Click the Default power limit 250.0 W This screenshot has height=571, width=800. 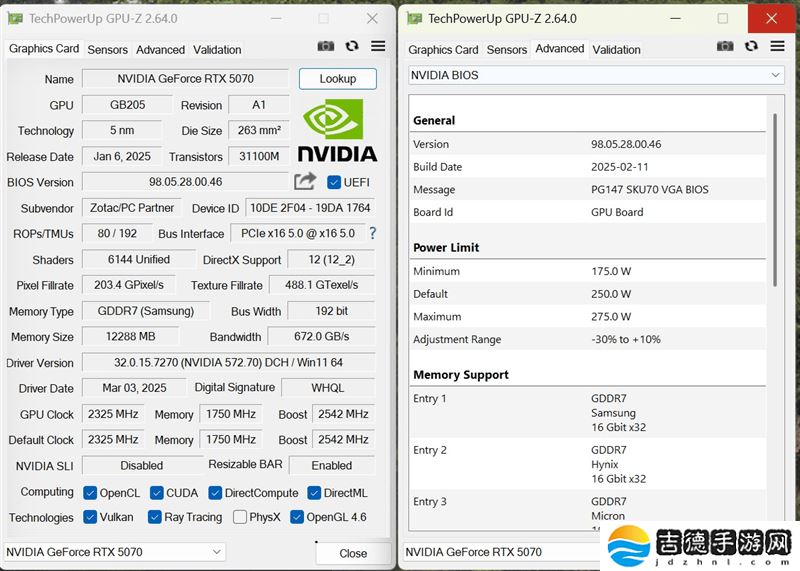(x=611, y=294)
